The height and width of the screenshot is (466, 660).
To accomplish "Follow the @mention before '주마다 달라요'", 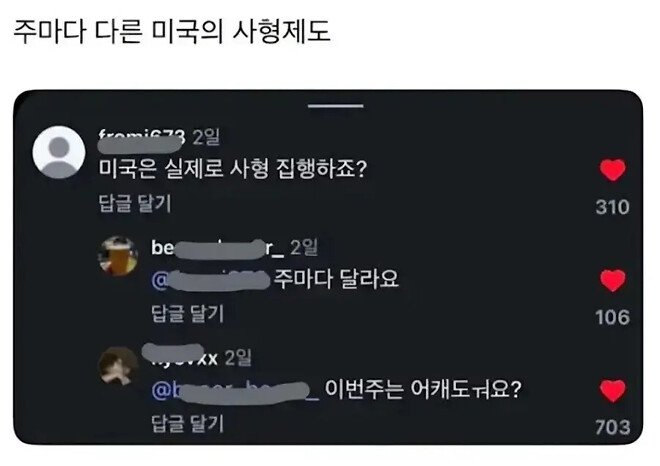I will click(x=210, y=280).
